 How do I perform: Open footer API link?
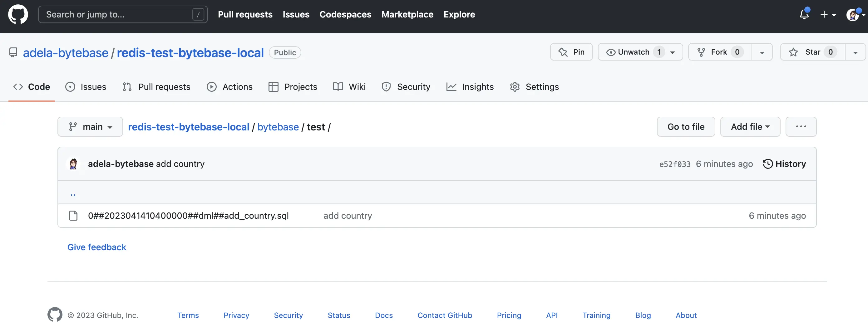click(x=552, y=315)
